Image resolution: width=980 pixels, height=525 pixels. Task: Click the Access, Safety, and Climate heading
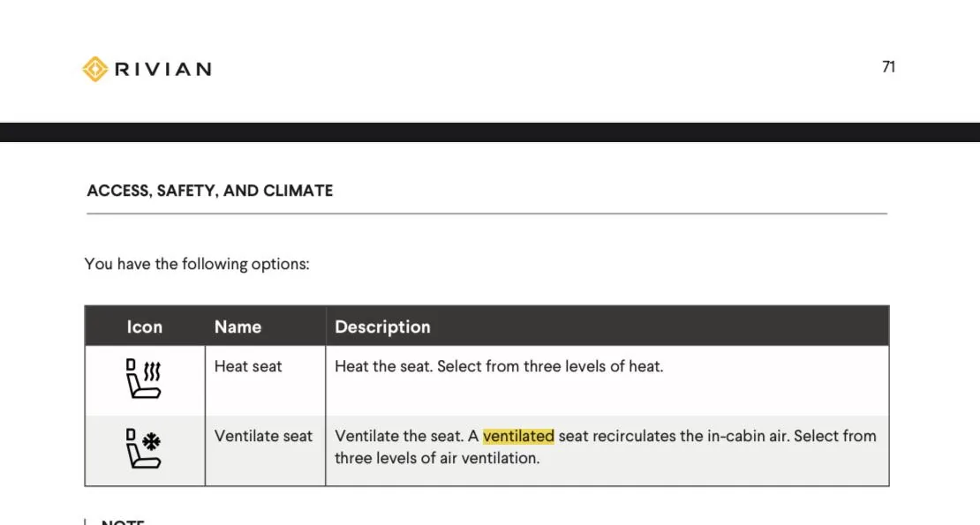210,191
